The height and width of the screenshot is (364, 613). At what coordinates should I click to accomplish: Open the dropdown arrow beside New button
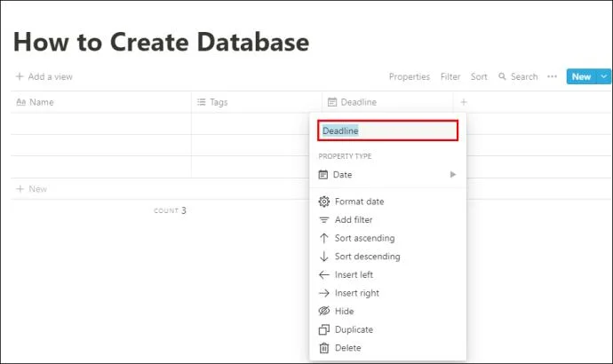click(605, 77)
